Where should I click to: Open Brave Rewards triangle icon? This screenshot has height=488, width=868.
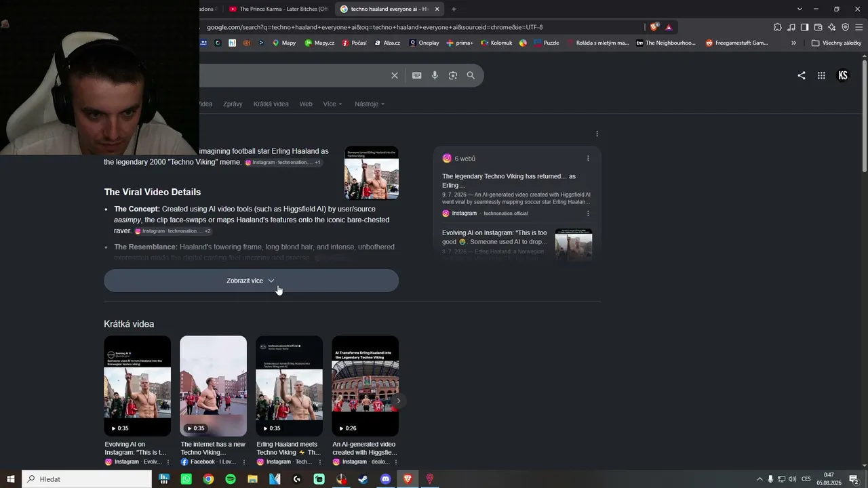point(669,27)
